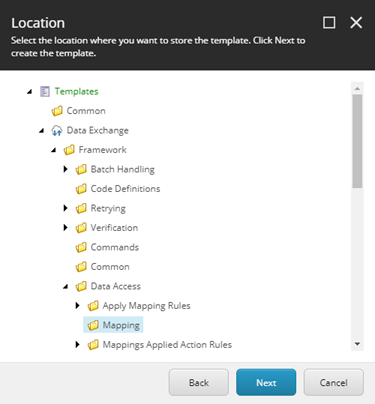The image size is (375, 404).
Task: Click the top-level Common folder icon
Action: [x=57, y=111]
